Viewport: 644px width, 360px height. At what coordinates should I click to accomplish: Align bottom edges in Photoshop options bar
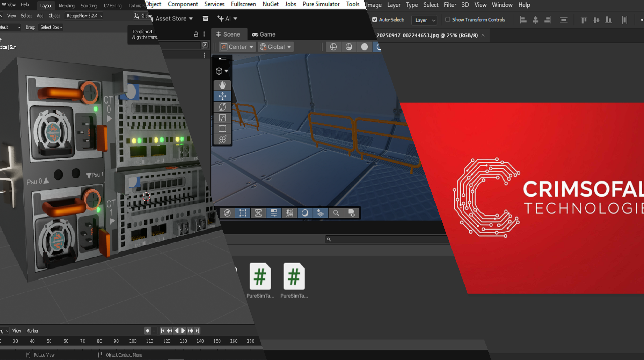tap(608, 20)
